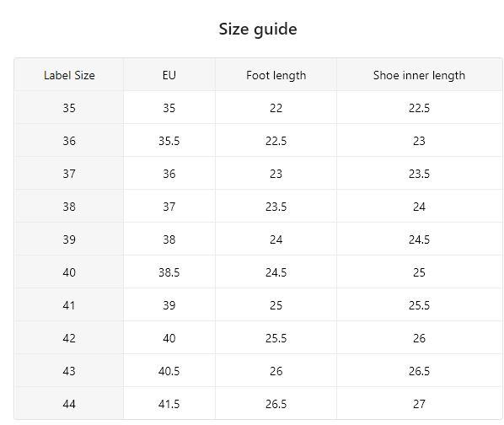Image resolution: width=504 pixels, height=425 pixels.
Task: Click shoe inner length 22.5 cell
Action: [x=419, y=108]
